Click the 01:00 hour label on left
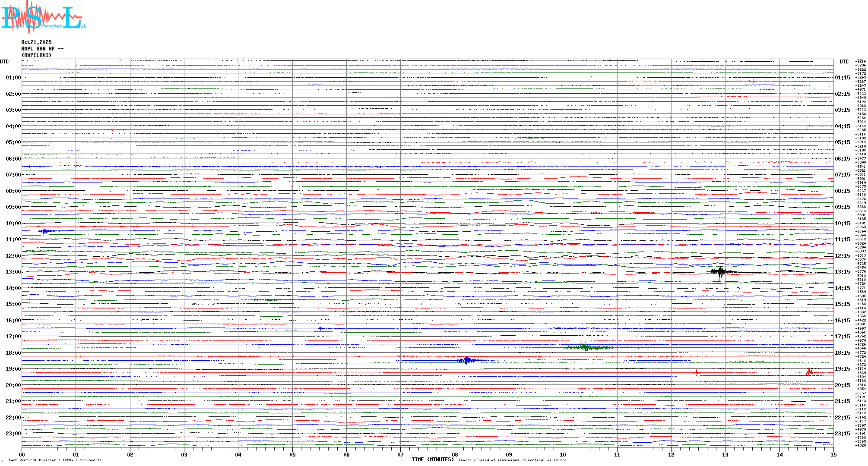 pyautogui.click(x=13, y=78)
